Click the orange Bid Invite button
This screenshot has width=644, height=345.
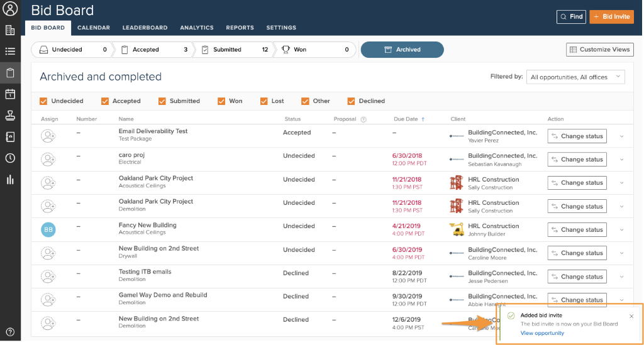[x=611, y=16]
